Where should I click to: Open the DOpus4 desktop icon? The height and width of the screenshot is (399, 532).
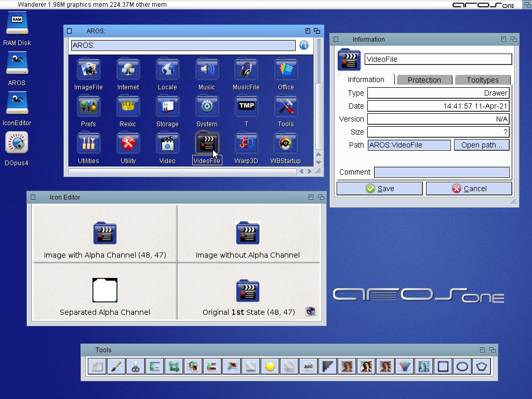[x=17, y=143]
